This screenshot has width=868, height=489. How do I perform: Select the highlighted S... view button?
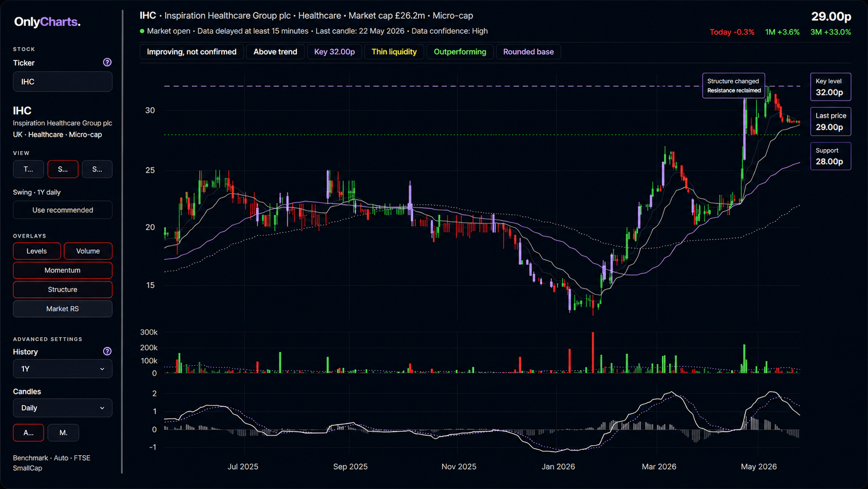tap(63, 169)
